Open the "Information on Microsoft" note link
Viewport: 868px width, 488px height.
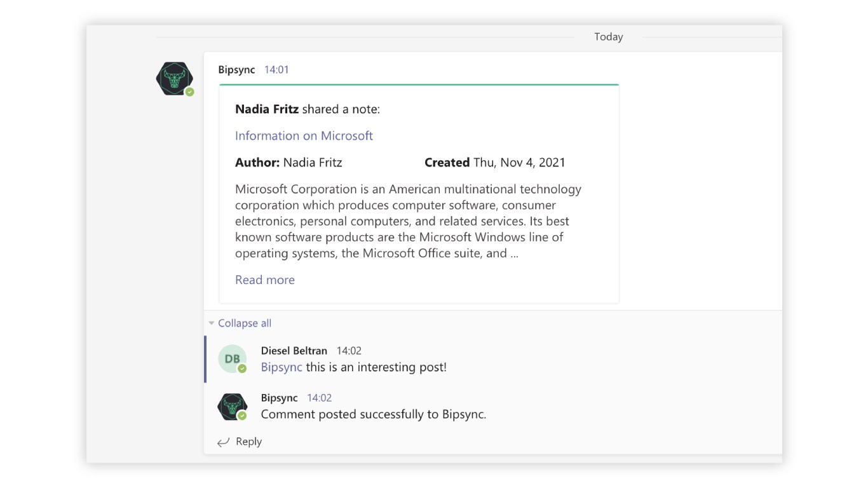pos(304,136)
